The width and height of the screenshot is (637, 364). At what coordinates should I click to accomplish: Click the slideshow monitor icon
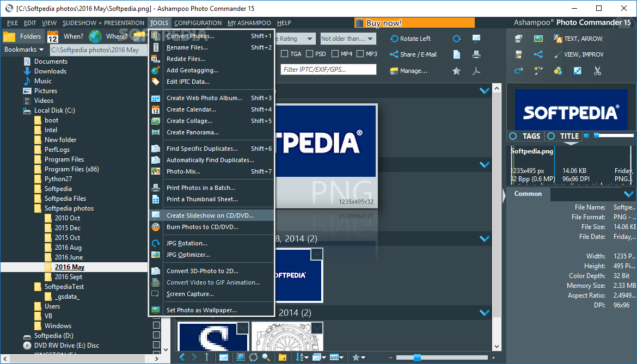coord(476,39)
